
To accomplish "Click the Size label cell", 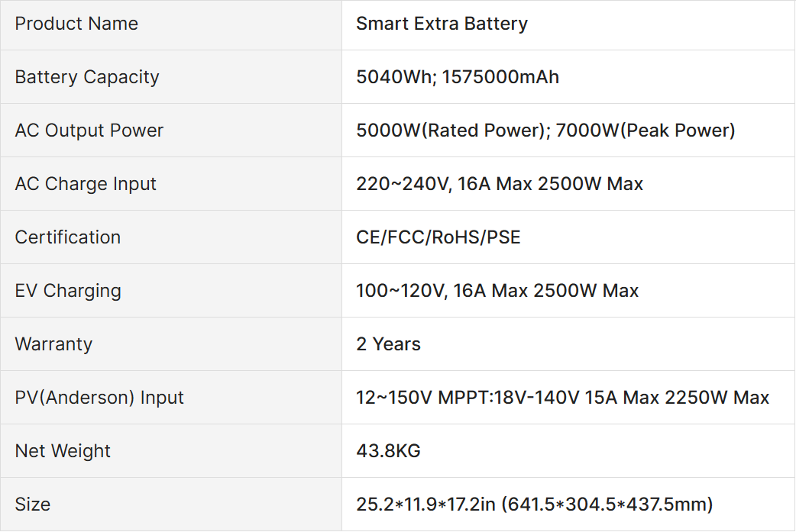I will (x=171, y=504).
